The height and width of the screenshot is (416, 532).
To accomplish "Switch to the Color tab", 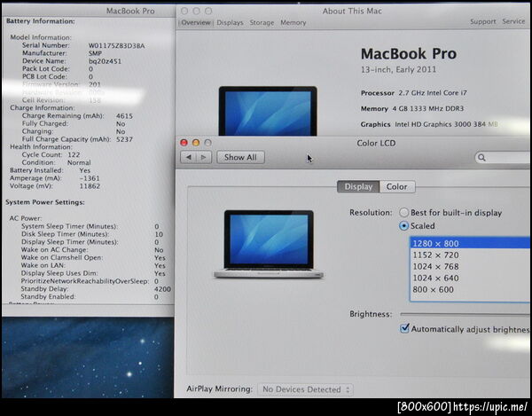I will click(397, 186).
